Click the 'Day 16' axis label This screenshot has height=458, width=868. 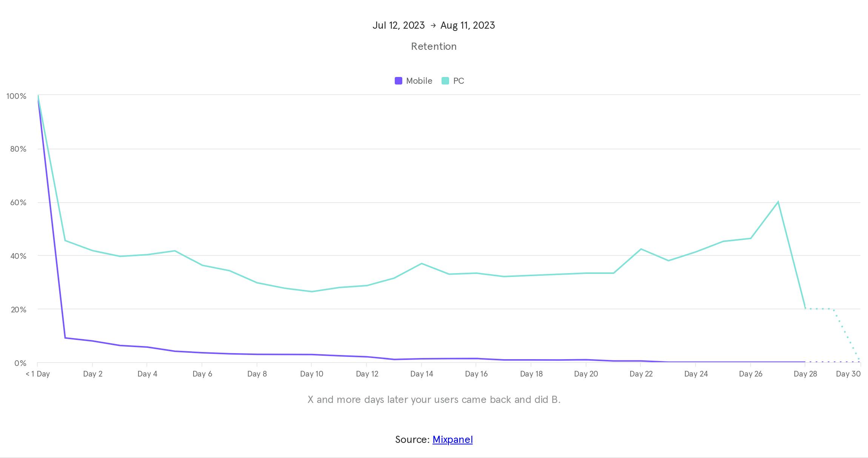[x=476, y=374]
